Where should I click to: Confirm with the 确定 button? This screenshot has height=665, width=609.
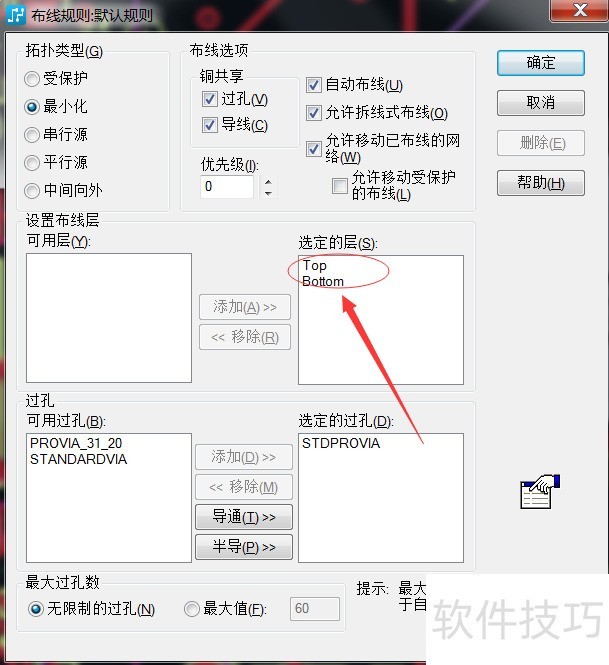click(541, 63)
